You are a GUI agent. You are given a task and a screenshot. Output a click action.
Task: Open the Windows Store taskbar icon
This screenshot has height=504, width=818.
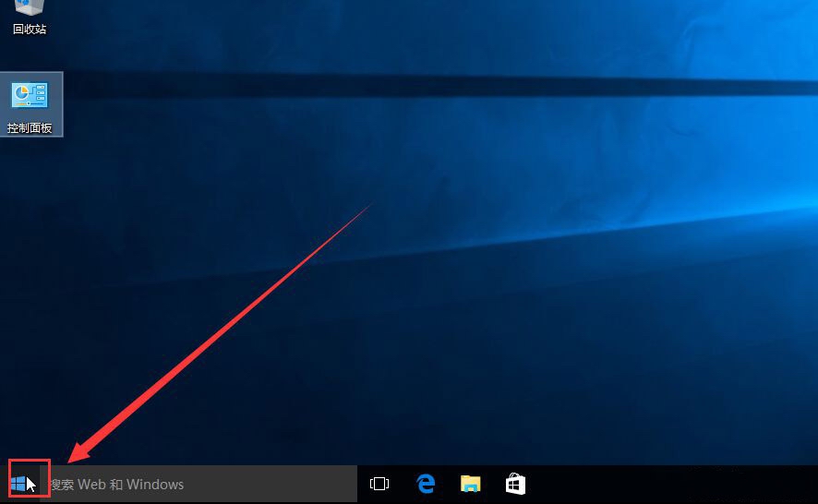coord(515,485)
